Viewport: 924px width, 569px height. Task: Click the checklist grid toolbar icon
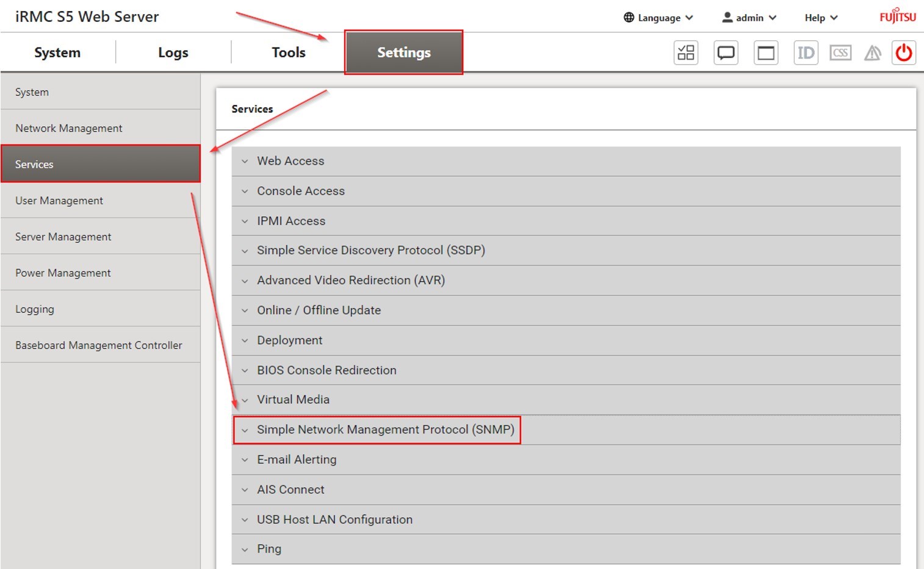tap(686, 53)
